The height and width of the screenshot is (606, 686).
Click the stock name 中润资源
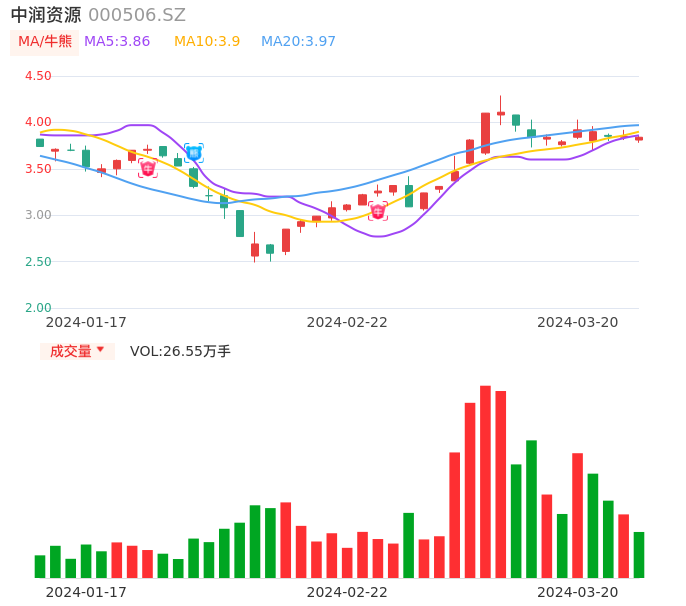pyautogui.click(x=46, y=15)
